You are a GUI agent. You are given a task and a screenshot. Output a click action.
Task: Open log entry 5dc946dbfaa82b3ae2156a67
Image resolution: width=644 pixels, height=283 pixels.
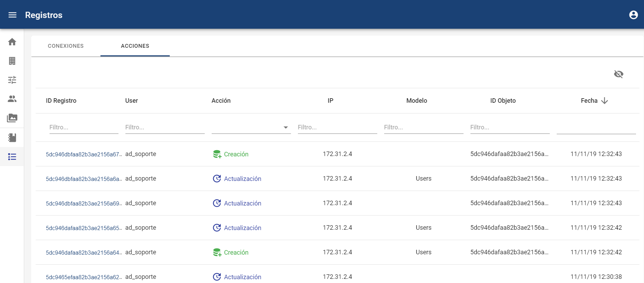(83, 154)
